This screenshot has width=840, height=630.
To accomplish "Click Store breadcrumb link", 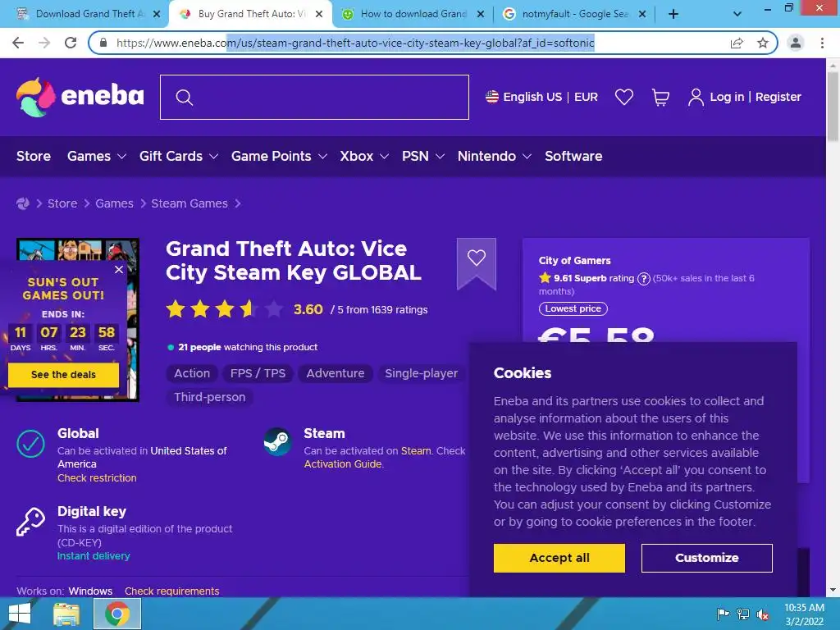I will coord(62,203).
